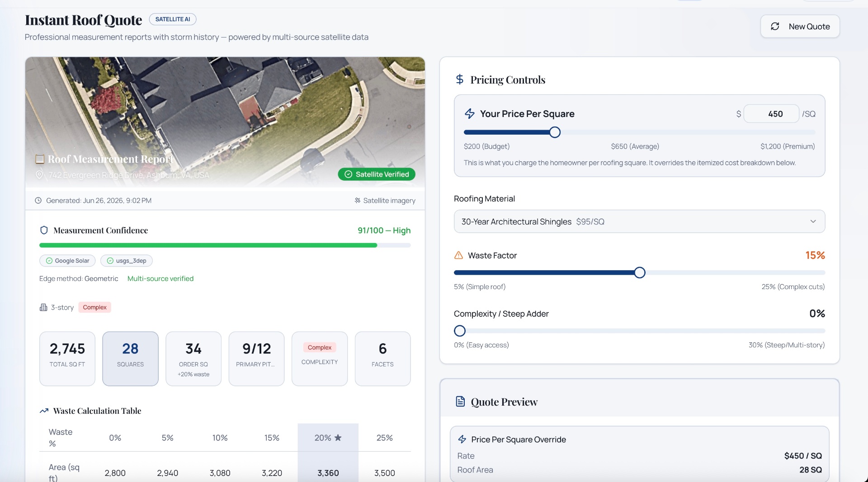Click the 10% waste column header

pyautogui.click(x=220, y=437)
